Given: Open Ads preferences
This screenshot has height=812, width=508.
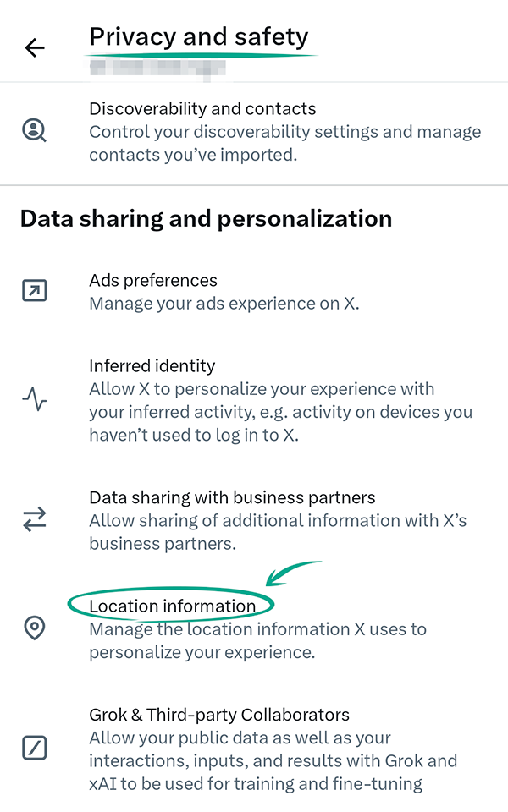Looking at the screenshot, I should 153,281.
